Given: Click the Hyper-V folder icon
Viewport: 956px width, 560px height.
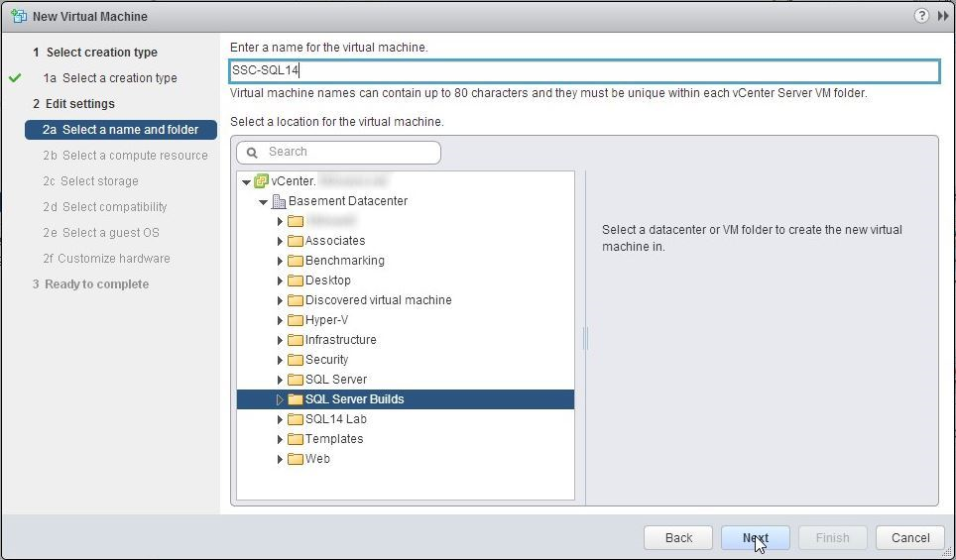Looking at the screenshot, I should (x=296, y=320).
